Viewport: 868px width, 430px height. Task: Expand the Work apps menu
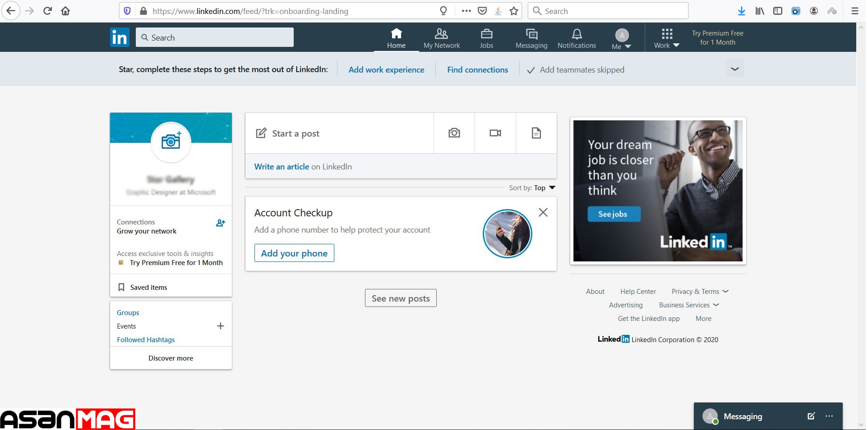click(667, 38)
